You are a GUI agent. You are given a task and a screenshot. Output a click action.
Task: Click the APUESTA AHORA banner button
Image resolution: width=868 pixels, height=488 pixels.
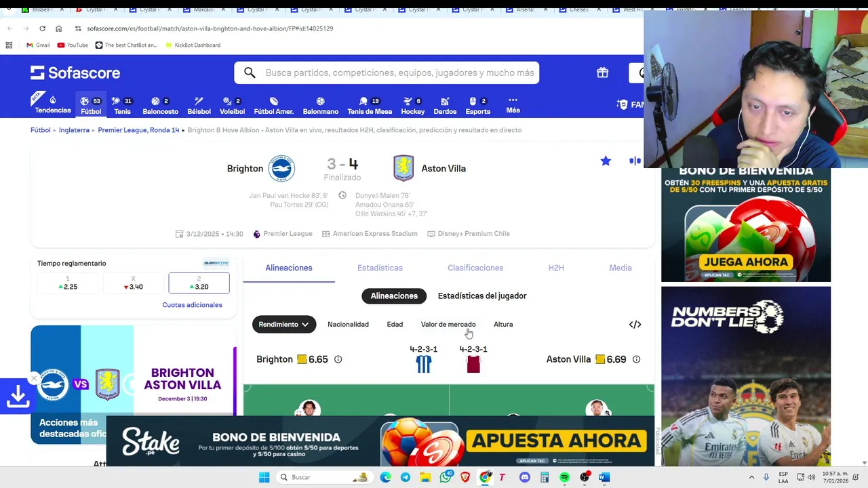[556, 441]
